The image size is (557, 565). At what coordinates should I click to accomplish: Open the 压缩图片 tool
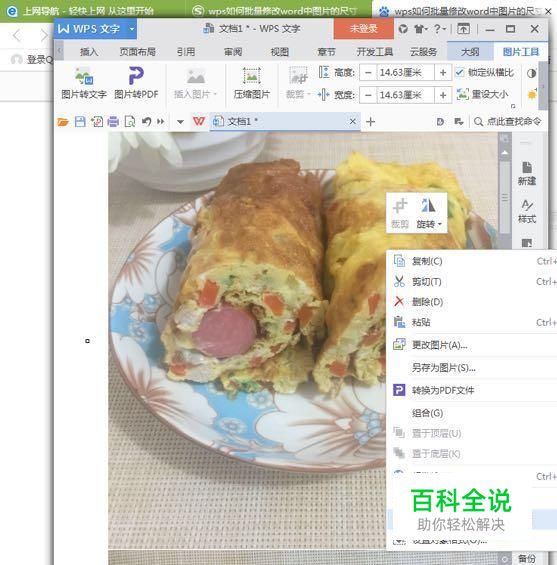click(251, 83)
